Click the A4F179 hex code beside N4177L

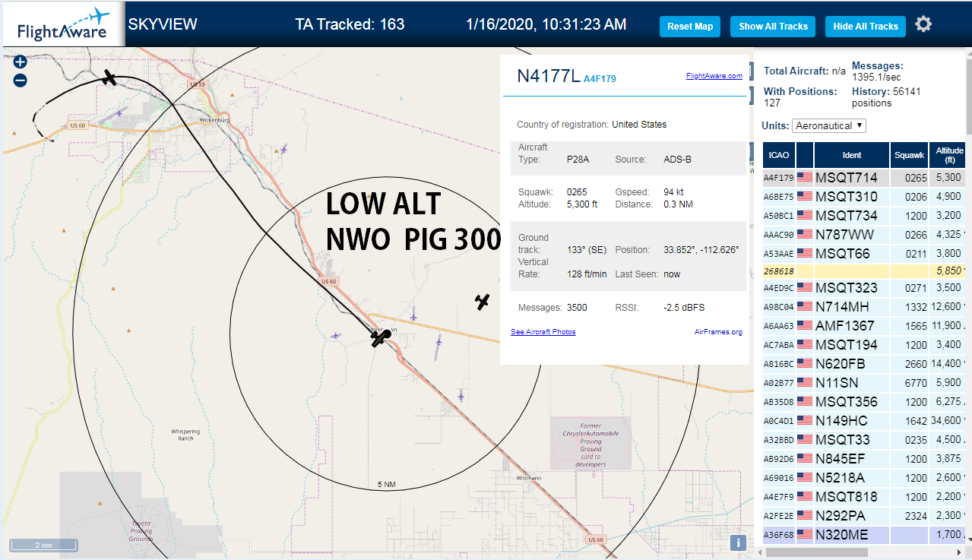tap(600, 78)
